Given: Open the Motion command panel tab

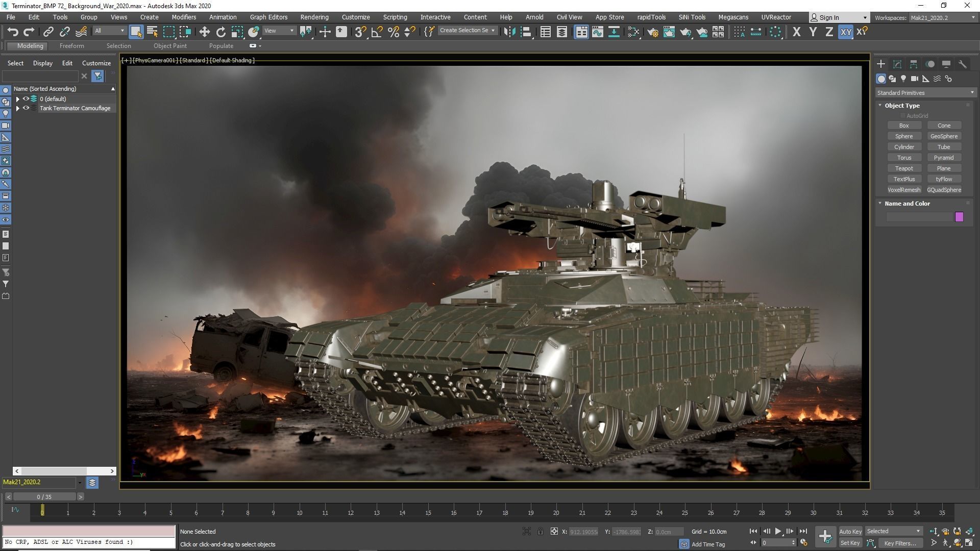Looking at the screenshot, I should coord(930,64).
